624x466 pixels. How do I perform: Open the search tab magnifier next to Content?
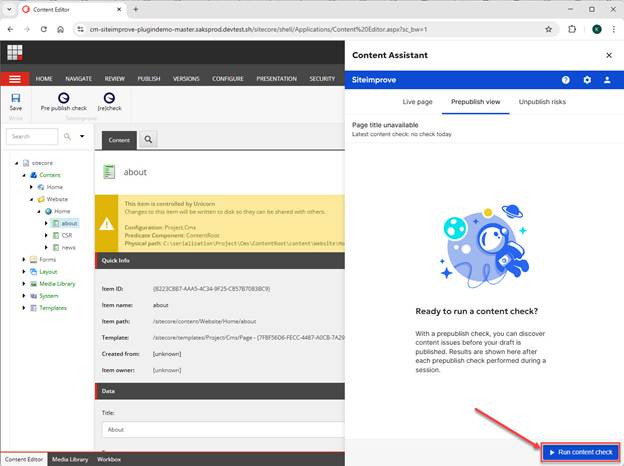coord(148,140)
